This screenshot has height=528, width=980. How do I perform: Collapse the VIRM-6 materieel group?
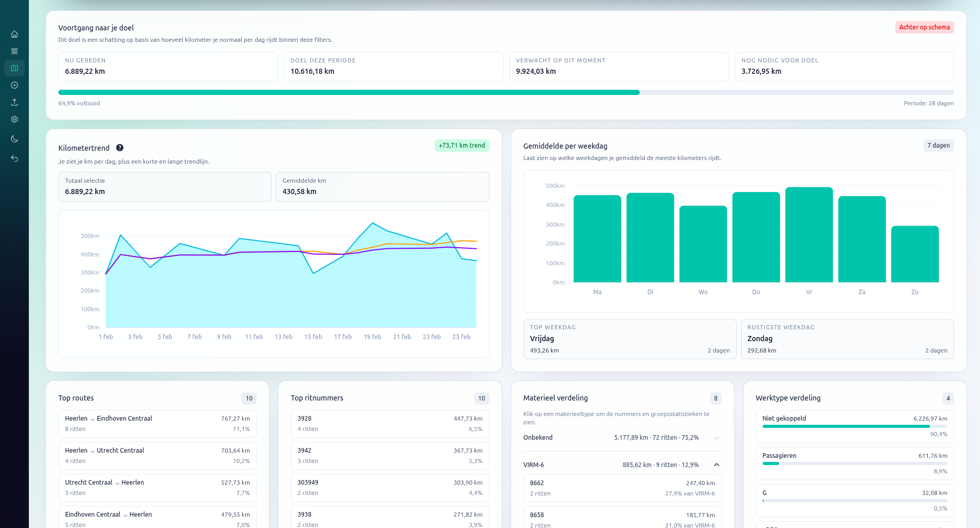[716, 465]
